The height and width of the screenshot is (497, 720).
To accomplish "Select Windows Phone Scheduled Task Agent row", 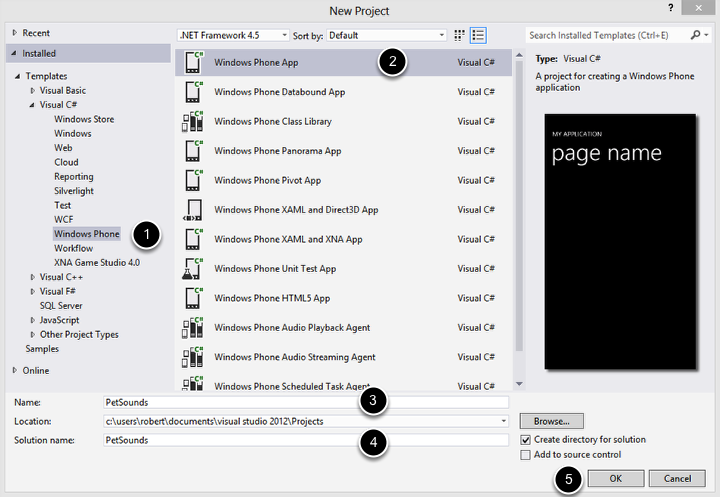I will tap(343, 386).
